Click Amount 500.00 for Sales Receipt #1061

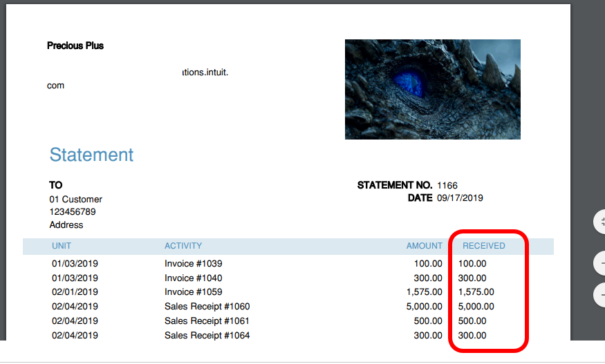(x=428, y=320)
